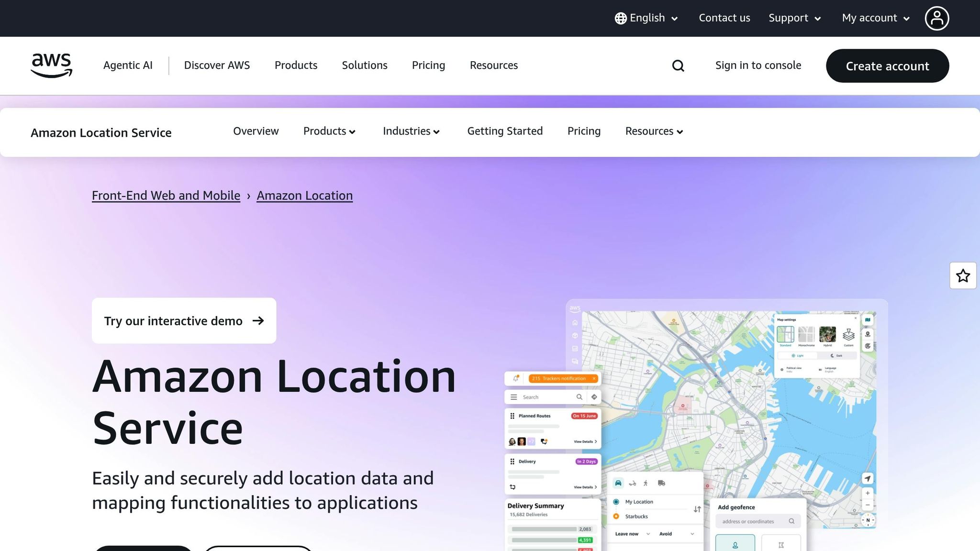Expand the Support dropdown
Viewport: 980px width, 551px height.
pos(795,18)
